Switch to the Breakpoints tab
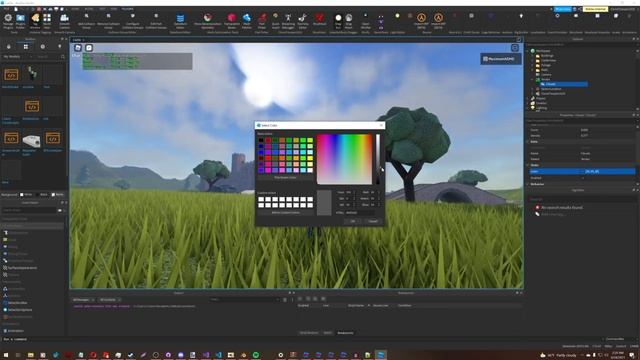The image size is (640, 360). point(345,333)
